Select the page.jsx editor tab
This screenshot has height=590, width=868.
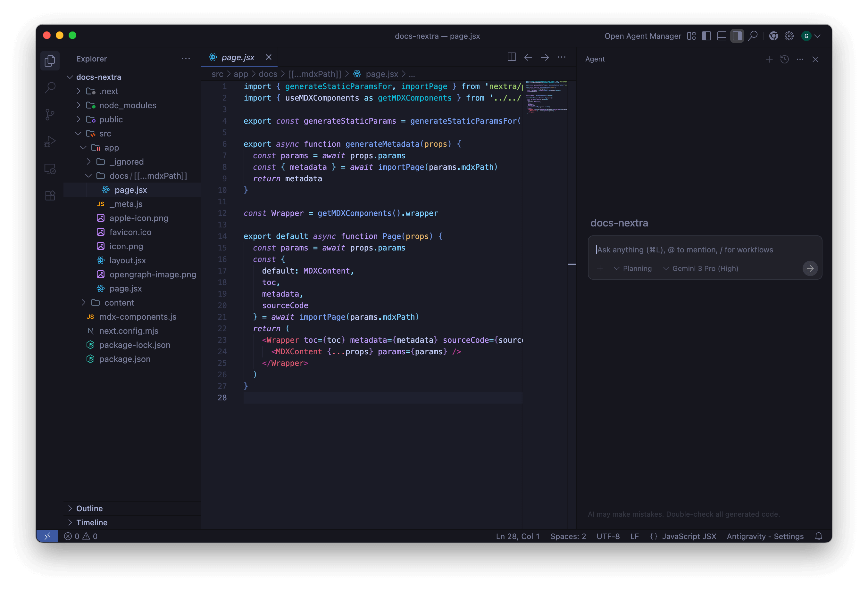238,57
